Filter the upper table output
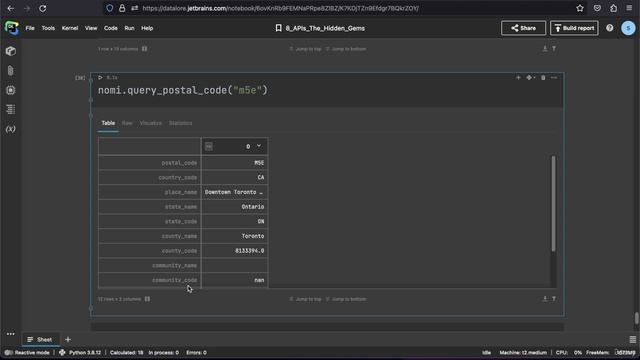The image size is (640, 360). click(x=554, y=49)
